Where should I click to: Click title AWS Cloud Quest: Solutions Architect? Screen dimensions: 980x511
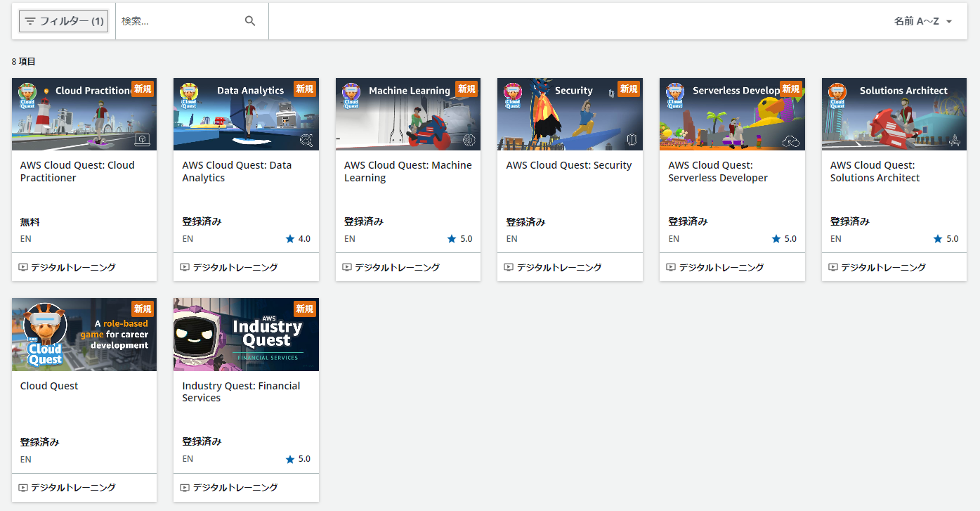pyautogui.click(x=875, y=172)
